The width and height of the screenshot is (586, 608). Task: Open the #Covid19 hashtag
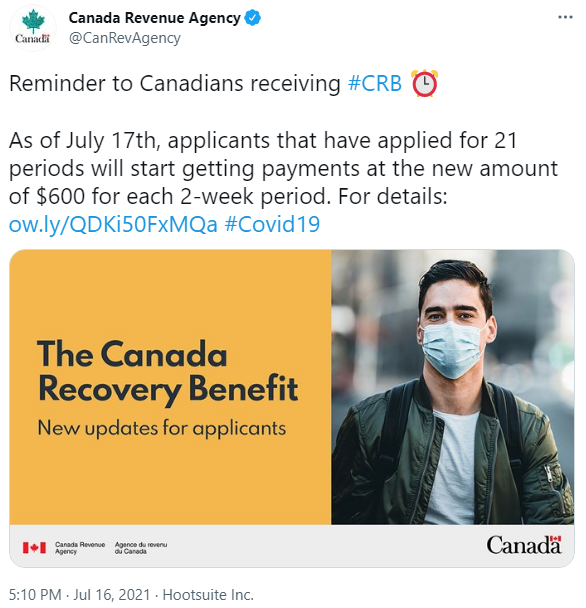click(272, 225)
